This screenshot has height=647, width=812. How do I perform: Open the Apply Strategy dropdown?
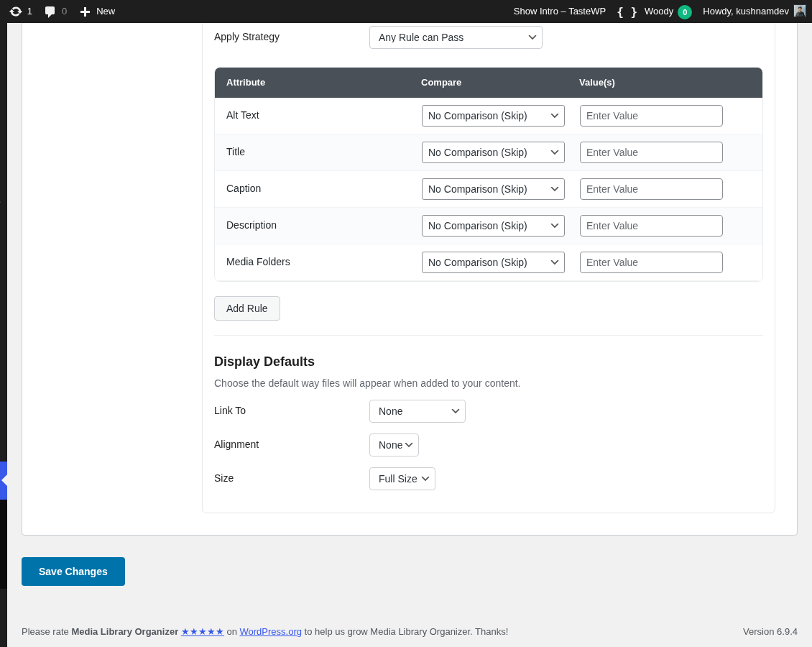[456, 37]
